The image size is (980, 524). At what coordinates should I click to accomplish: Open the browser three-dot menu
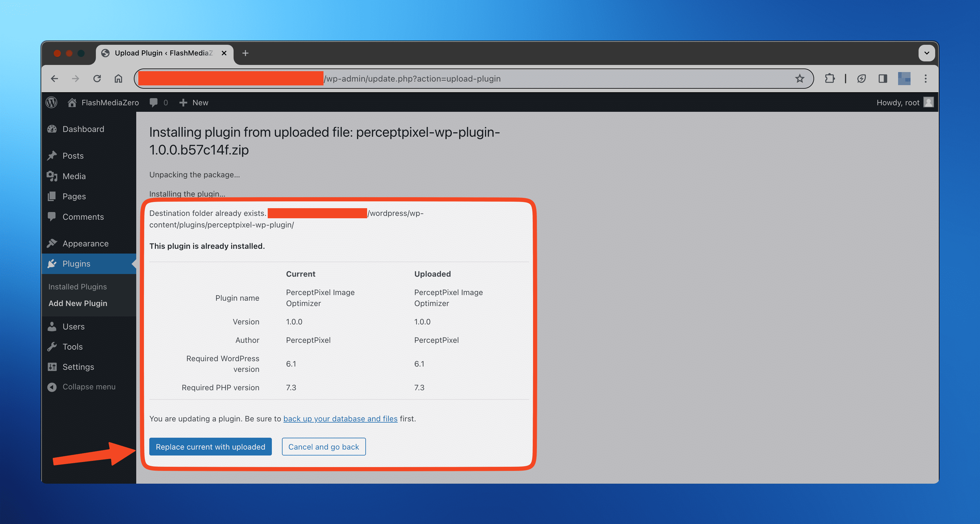[x=926, y=79]
